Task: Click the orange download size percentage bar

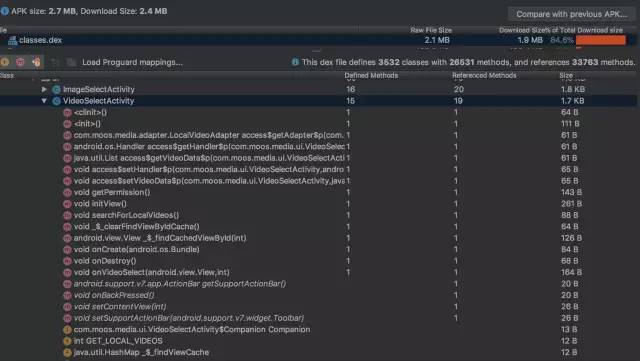Action: pyautogui.click(x=600, y=40)
